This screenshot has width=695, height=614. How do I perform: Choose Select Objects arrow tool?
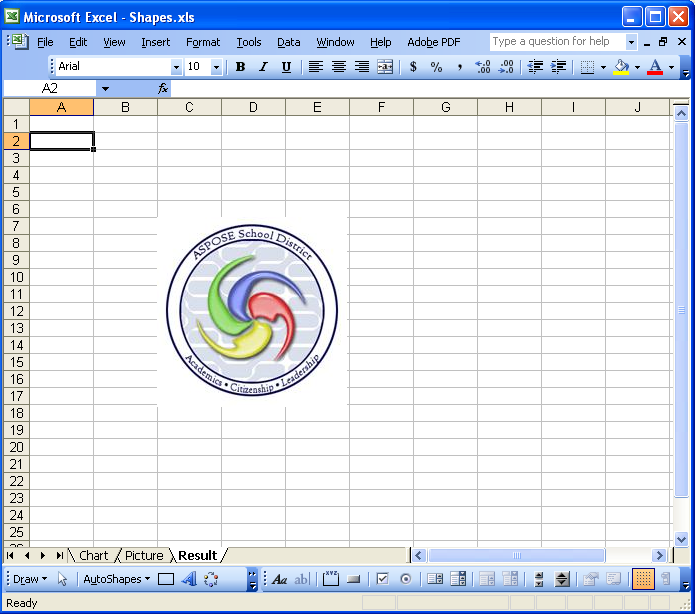[62, 579]
